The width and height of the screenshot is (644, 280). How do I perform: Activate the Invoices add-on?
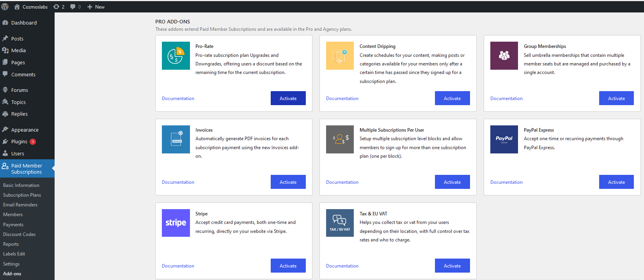pos(288,182)
